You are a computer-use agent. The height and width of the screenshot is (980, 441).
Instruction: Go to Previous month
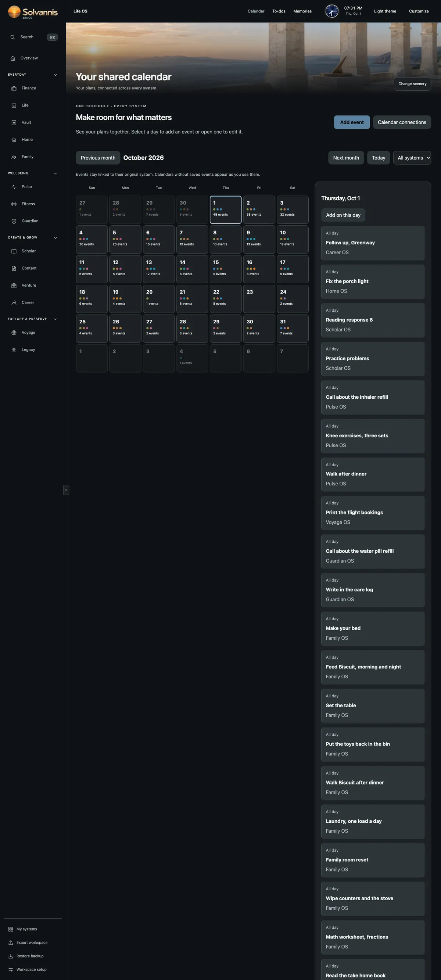pos(98,158)
